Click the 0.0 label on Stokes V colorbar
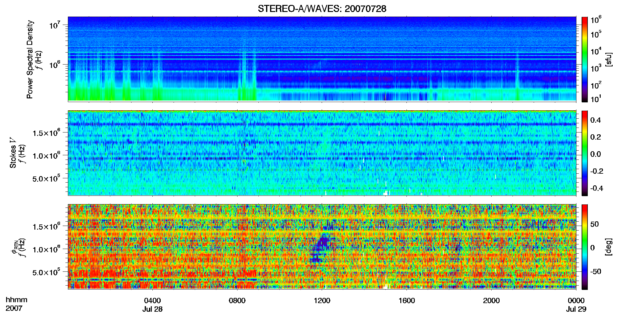This screenshot has height=332, width=644. 595,154
